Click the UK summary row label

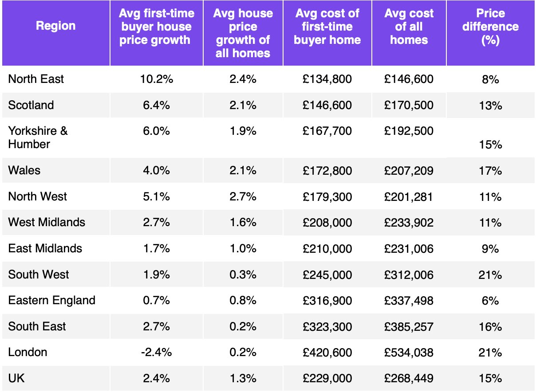pyautogui.click(x=16, y=378)
